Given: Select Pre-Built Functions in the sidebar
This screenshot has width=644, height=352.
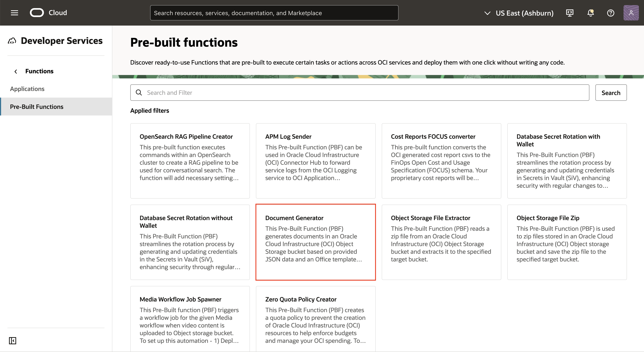Looking at the screenshot, I should coord(37,107).
